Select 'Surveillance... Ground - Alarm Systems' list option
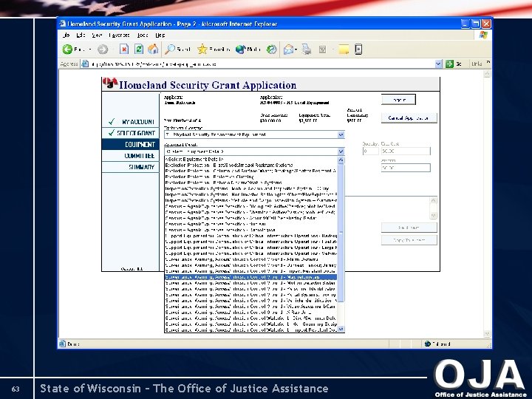 pyautogui.click(x=250, y=259)
